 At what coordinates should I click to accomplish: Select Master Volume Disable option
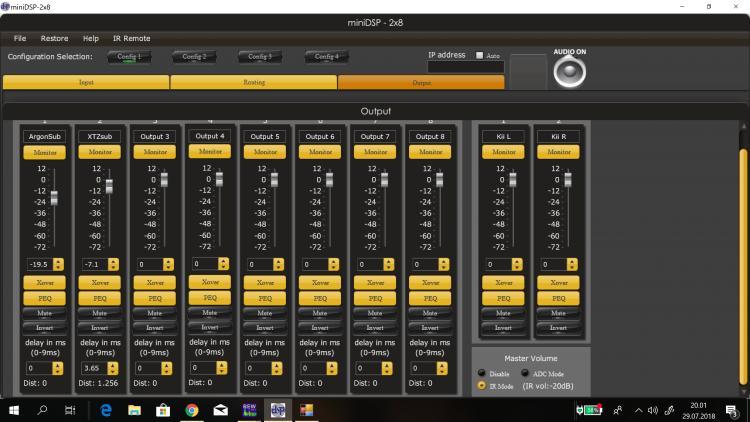pos(481,373)
